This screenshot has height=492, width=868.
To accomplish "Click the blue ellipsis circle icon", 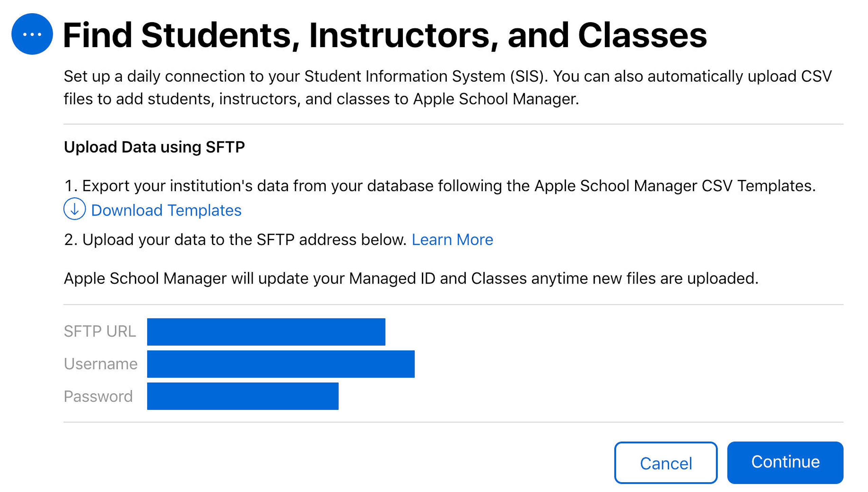I will click(x=32, y=34).
